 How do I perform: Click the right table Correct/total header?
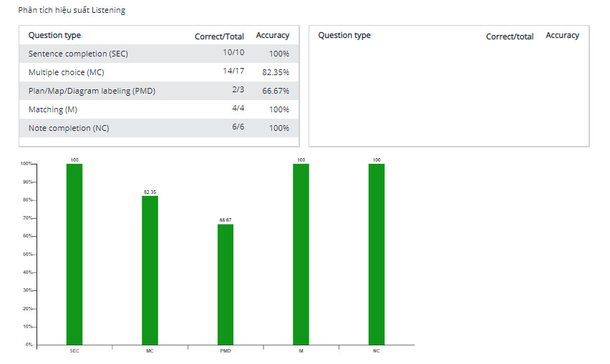coord(510,36)
